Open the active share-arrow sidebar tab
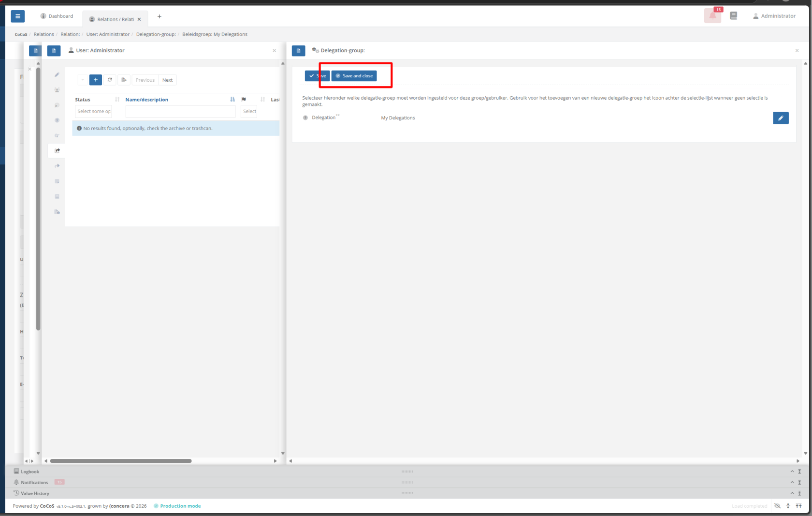Screen dimensions: 812x516 [x=57, y=150]
